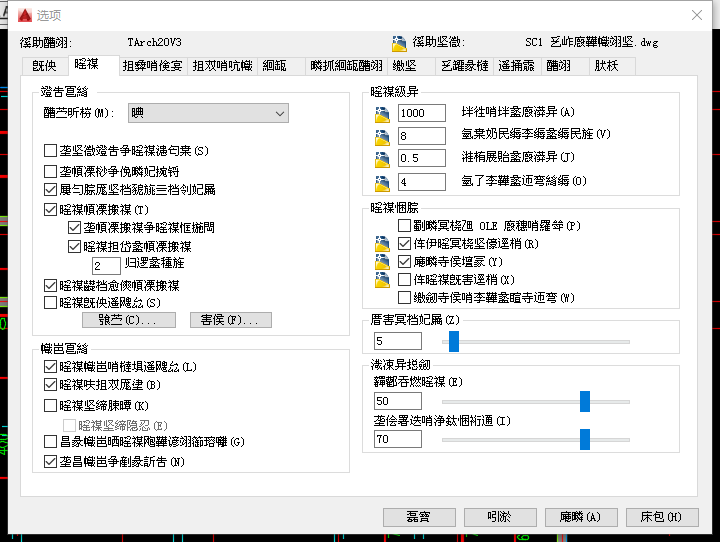The height and width of the screenshot is (542, 720).
Task: Switch to the fourth tab, Plot and Publish
Action: (x=222, y=66)
